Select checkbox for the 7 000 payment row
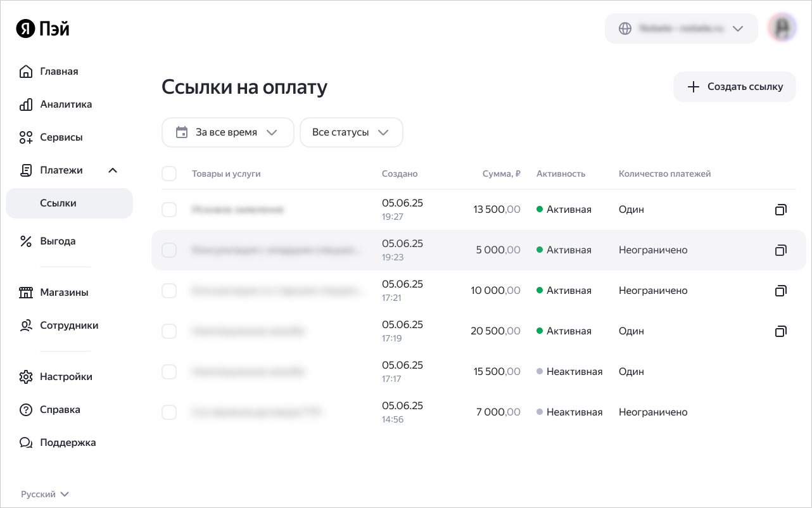 coord(169,412)
